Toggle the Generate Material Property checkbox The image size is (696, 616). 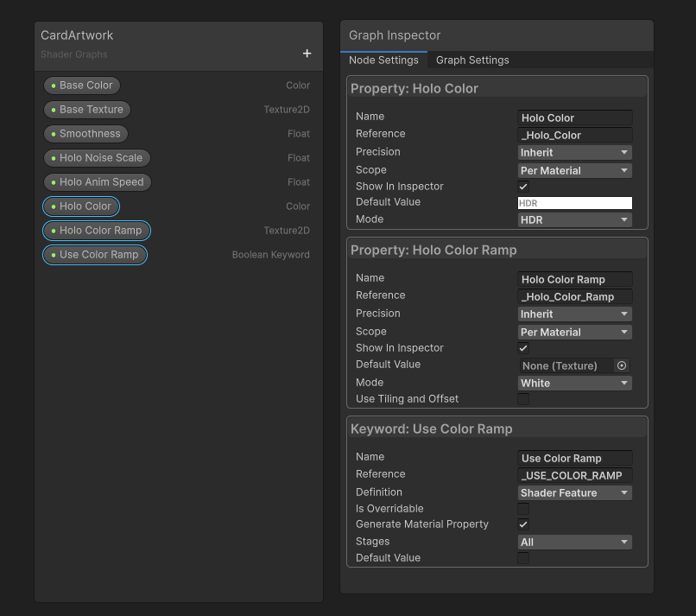pos(523,524)
